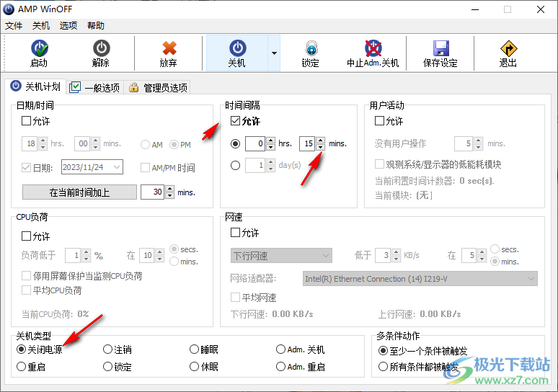Image resolution: width=558 pixels, height=392 pixels.
Task: Open the 文件 menu
Action: click(14, 26)
